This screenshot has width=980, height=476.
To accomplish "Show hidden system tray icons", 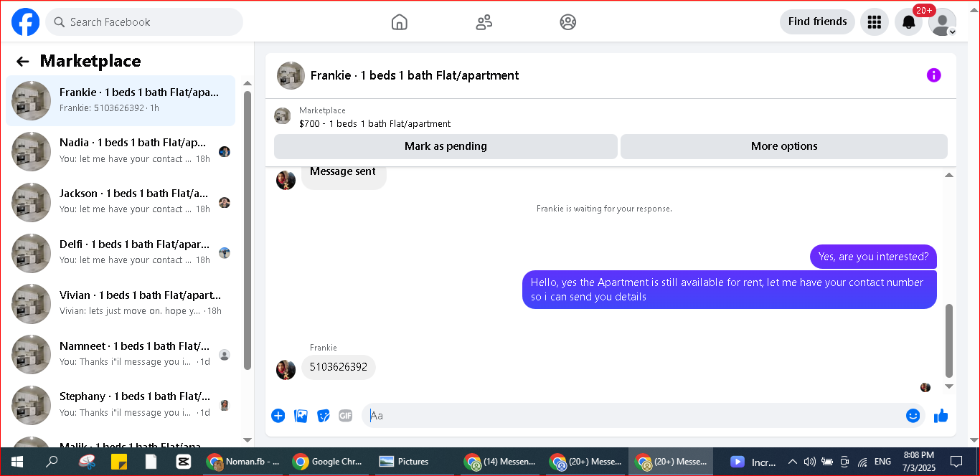I will pyautogui.click(x=793, y=462).
